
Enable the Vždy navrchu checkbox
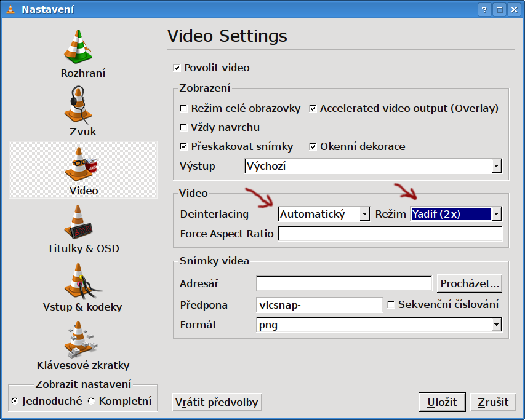point(183,127)
